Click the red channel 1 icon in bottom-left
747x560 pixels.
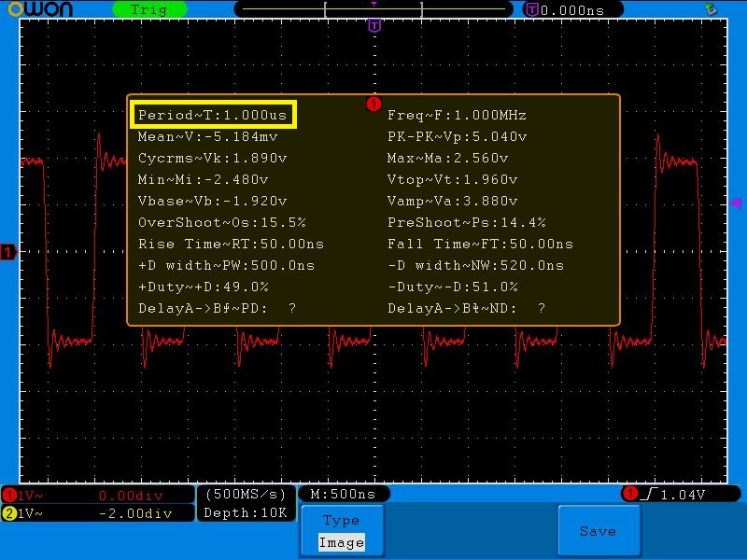point(9,496)
